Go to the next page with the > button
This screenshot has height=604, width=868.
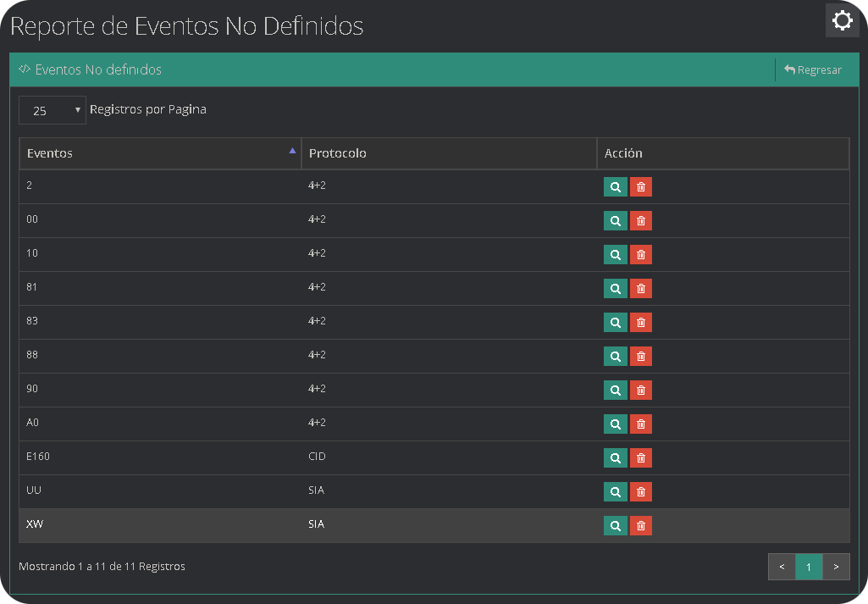[x=836, y=566]
